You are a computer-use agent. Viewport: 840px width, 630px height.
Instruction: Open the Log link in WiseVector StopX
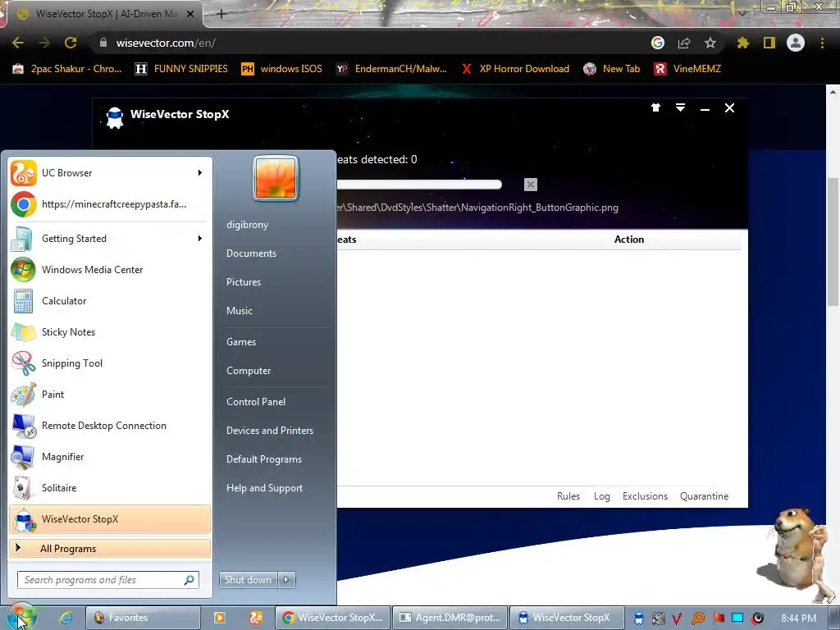pos(601,496)
